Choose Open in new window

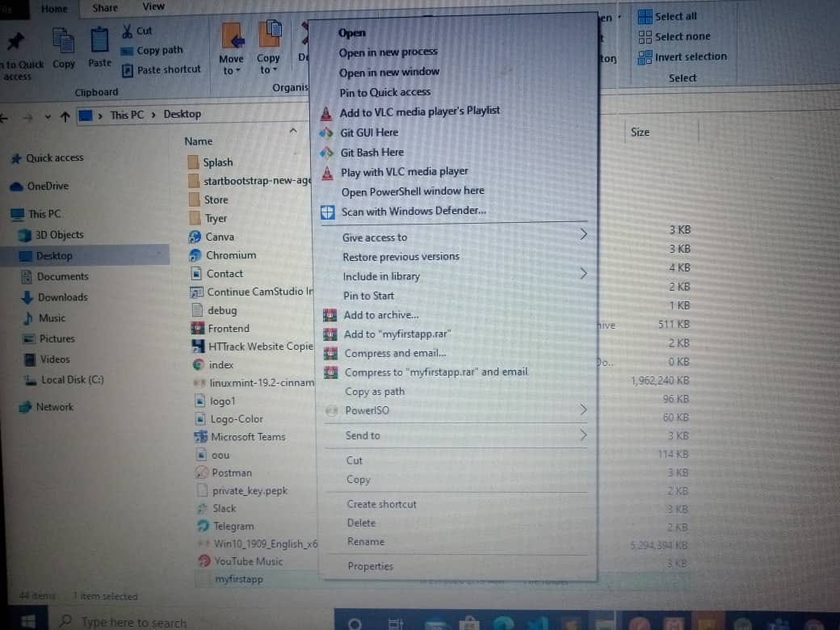click(389, 73)
